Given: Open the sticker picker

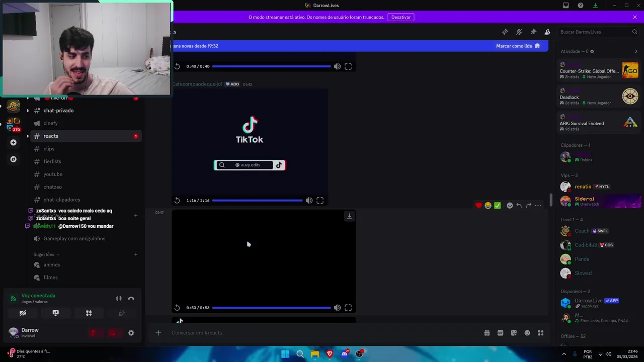Looking at the screenshot, I should pos(514,333).
